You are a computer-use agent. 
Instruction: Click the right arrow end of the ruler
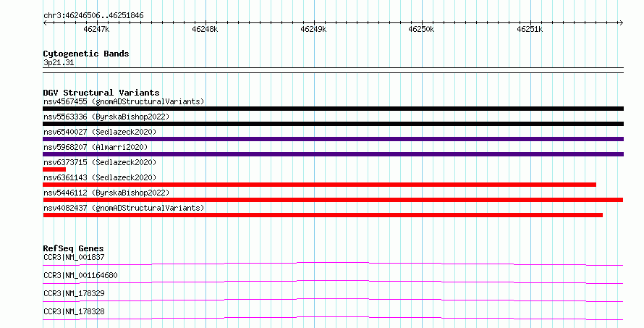621,23
